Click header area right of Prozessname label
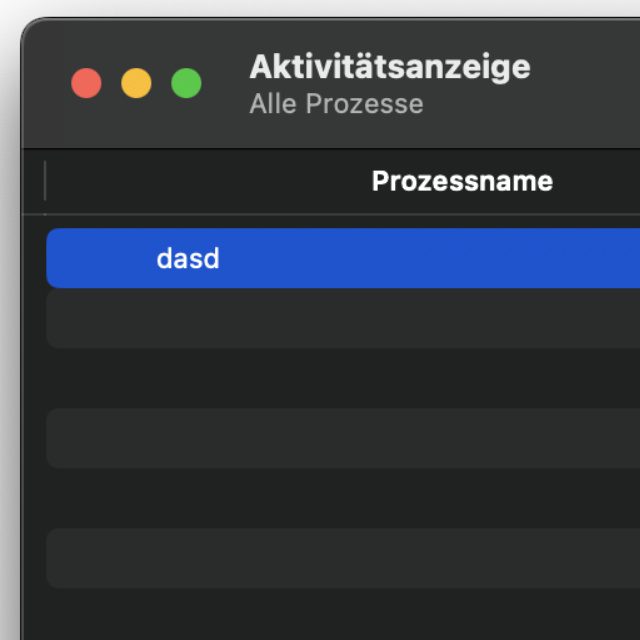Screen dimensions: 640x640 point(600,181)
